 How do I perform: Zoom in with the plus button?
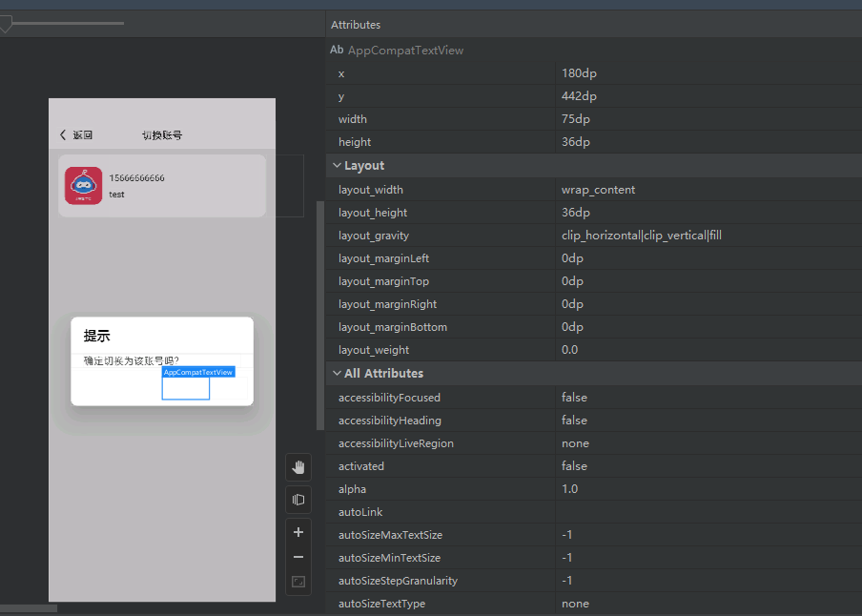pyautogui.click(x=298, y=532)
